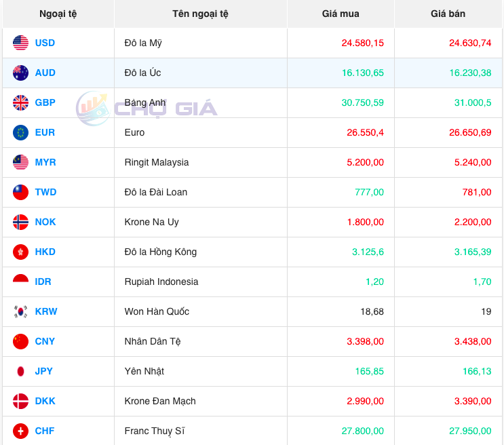Open the DKK currency link
504x445 pixels.
click(45, 401)
